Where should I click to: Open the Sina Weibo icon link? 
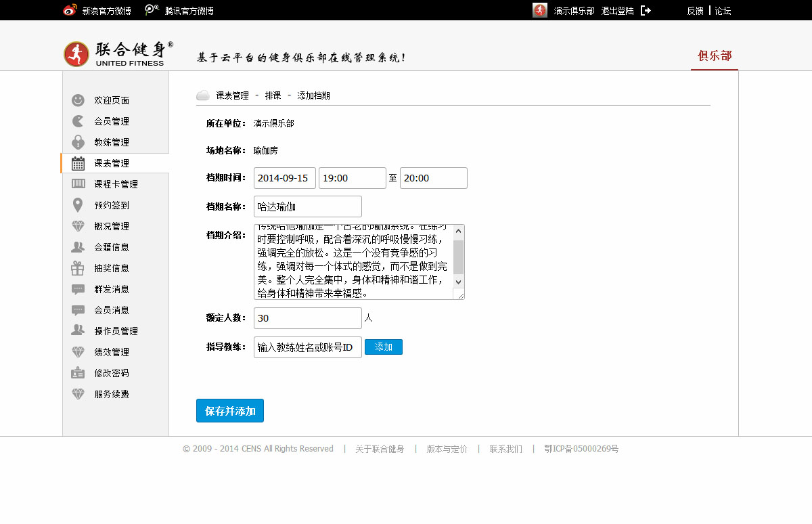70,10
